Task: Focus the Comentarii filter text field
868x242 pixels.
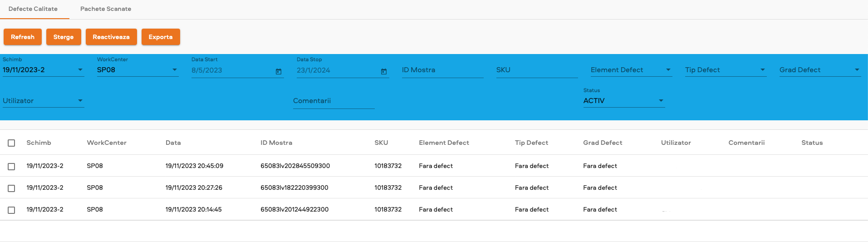Action: [333, 101]
